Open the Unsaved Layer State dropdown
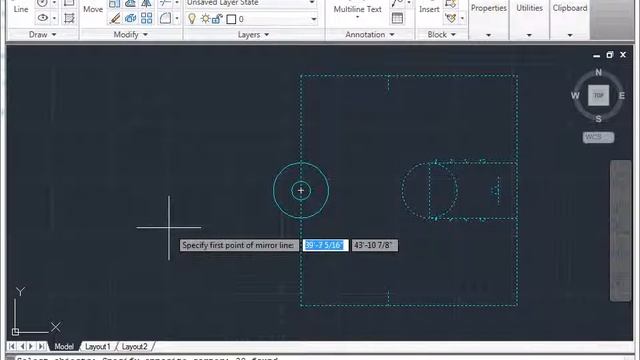Image resolution: width=640 pixels, height=360 pixels. [x=312, y=3]
